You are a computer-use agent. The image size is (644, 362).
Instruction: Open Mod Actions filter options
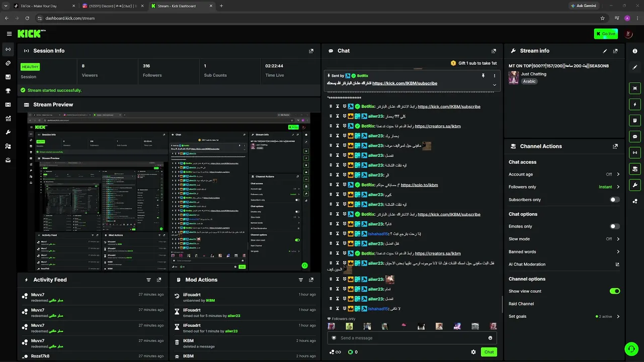tap(301, 280)
